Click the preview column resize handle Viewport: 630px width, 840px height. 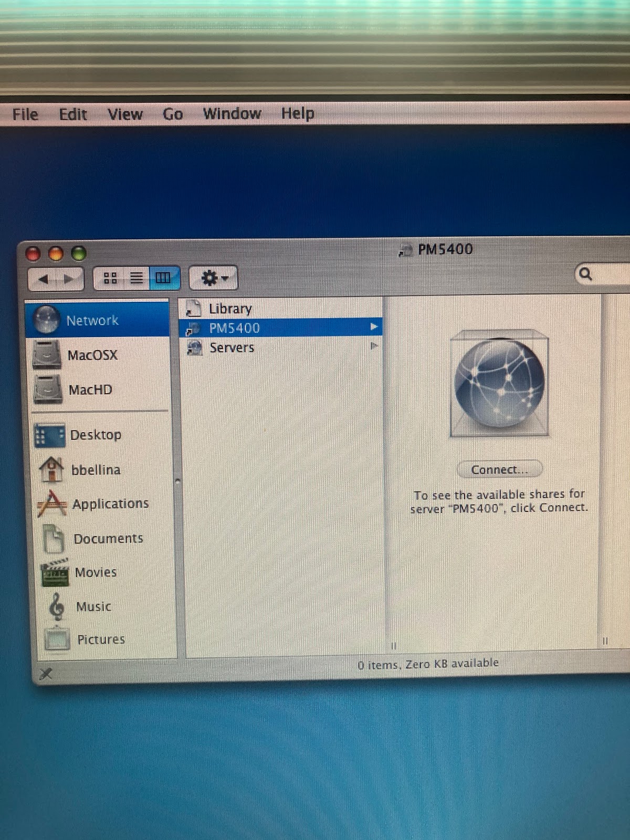[605, 641]
